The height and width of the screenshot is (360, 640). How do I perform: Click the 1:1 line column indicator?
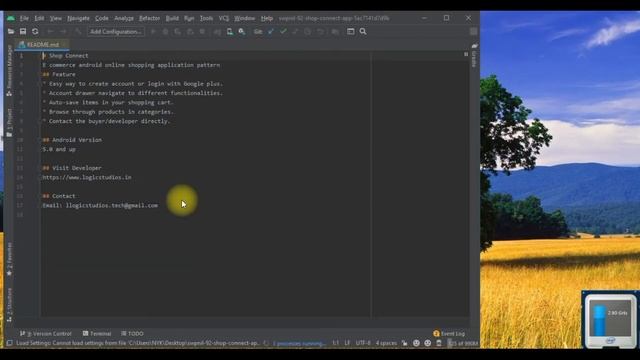click(336, 343)
